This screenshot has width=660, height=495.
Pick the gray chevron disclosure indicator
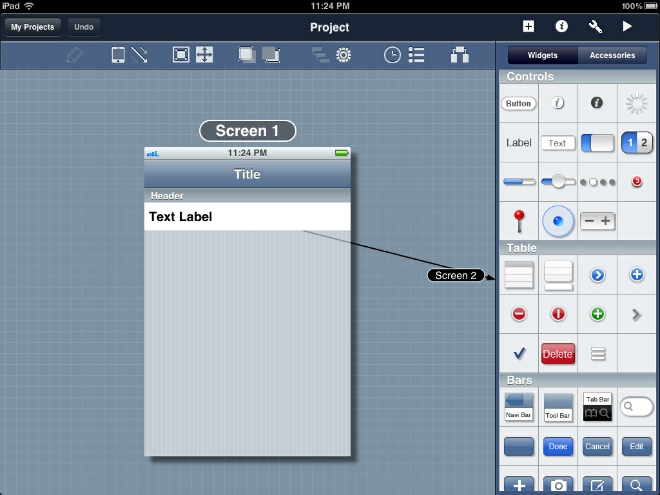tap(636, 314)
